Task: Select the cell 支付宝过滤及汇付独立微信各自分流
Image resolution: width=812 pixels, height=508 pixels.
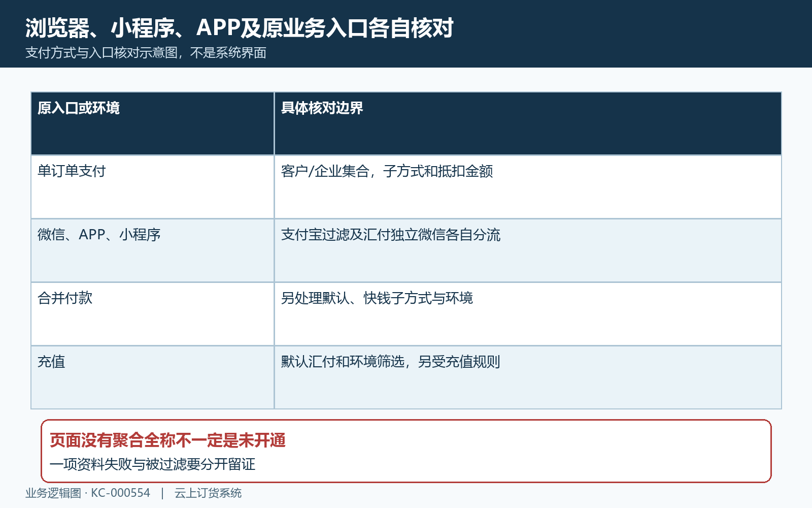Action: coord(528,250)
